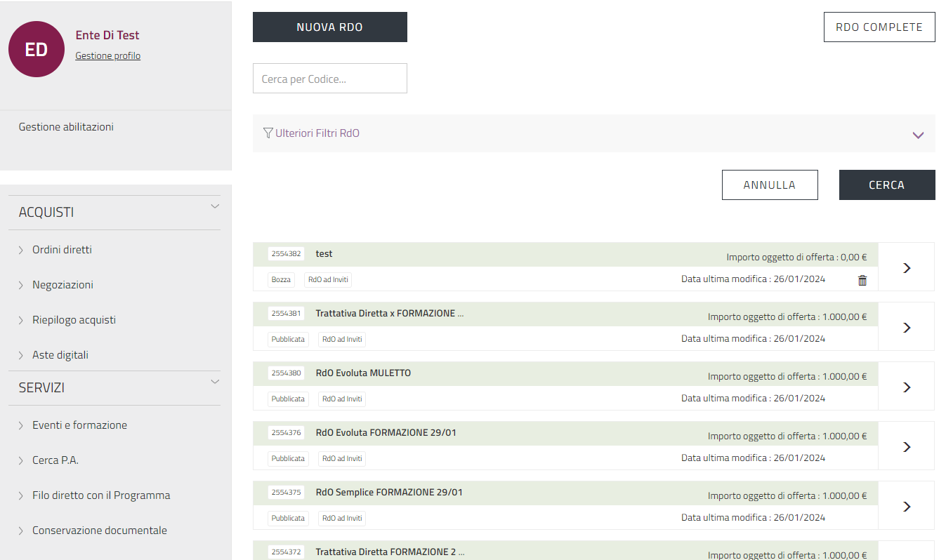Collapse the SERVIZI section
The image size is (946, 560).
[x=215, y=382]
